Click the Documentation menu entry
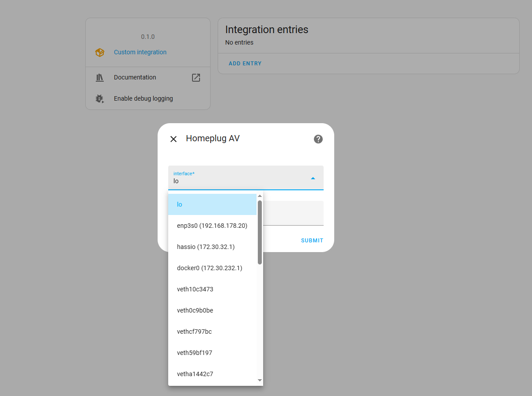Viewport: 532px width, 396px height. click(x=135, y=77)
